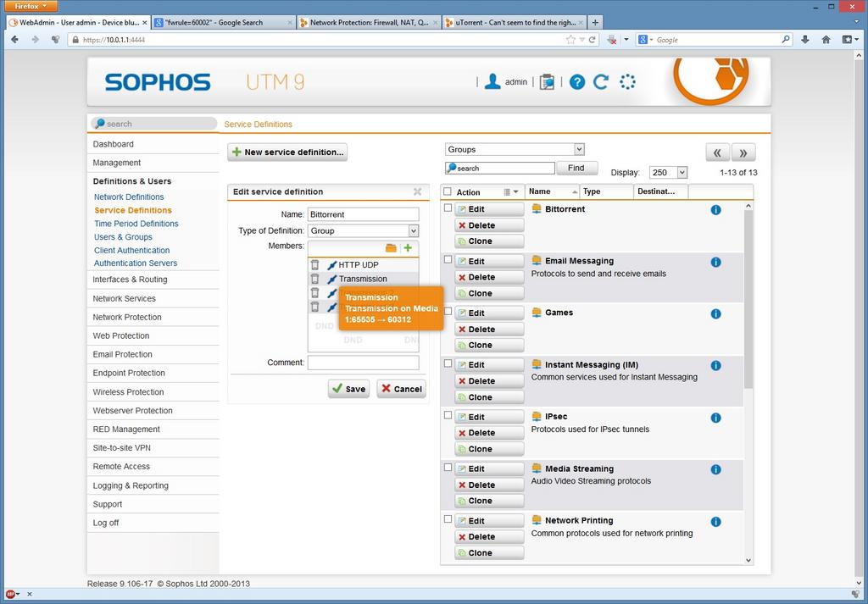868x604 pixels.
Task: Remove HTTP UDP member via trash icon
Action: pos(315,265)
